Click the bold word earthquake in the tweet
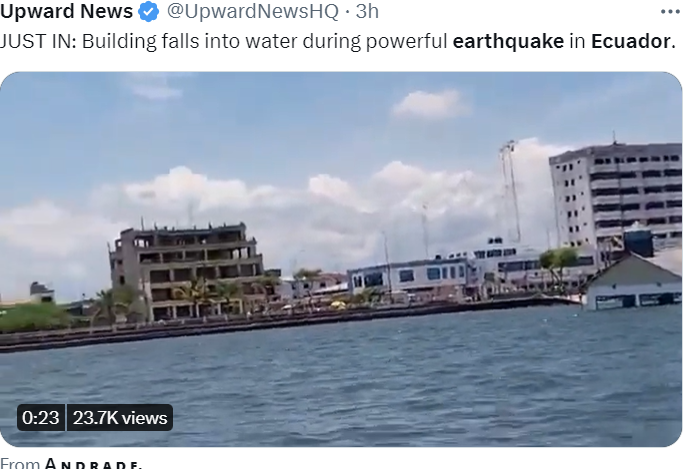693x469 pixels. (508, 41)
